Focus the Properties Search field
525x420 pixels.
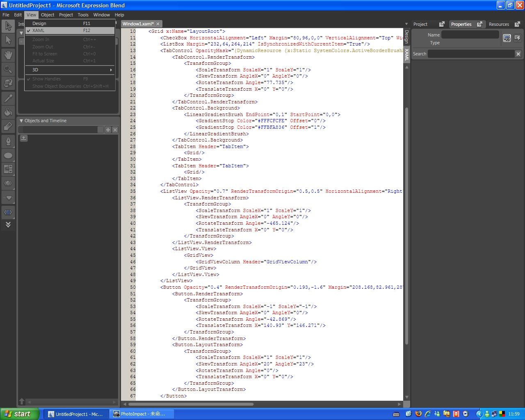471,54
